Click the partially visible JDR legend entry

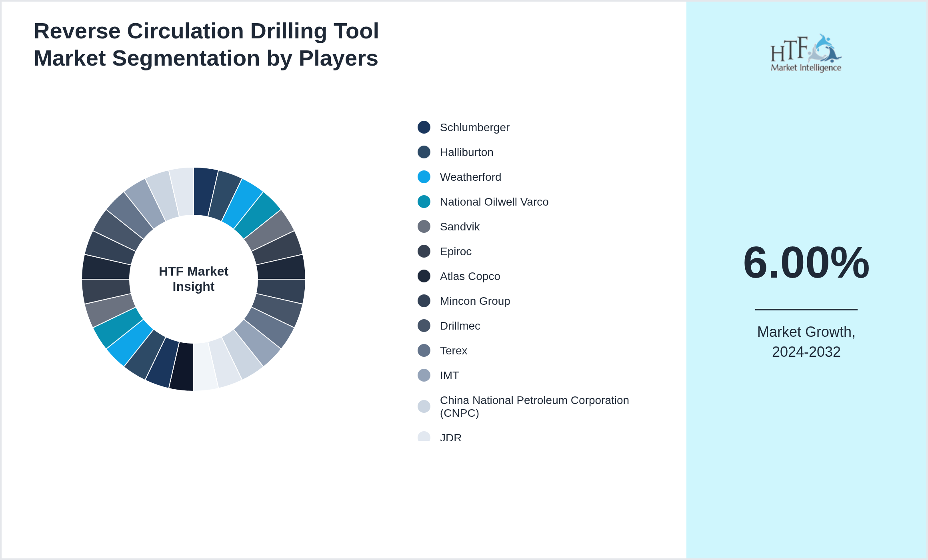pos(450,437)
